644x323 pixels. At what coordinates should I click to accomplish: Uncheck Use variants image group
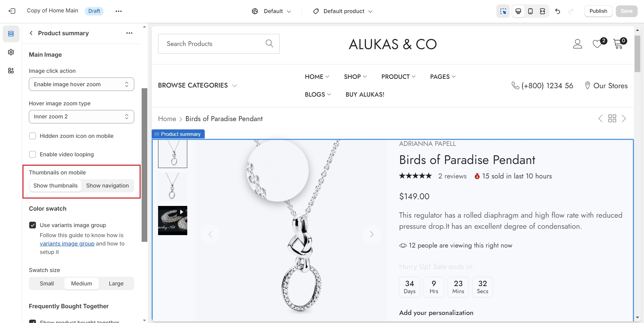click(33, 225)
